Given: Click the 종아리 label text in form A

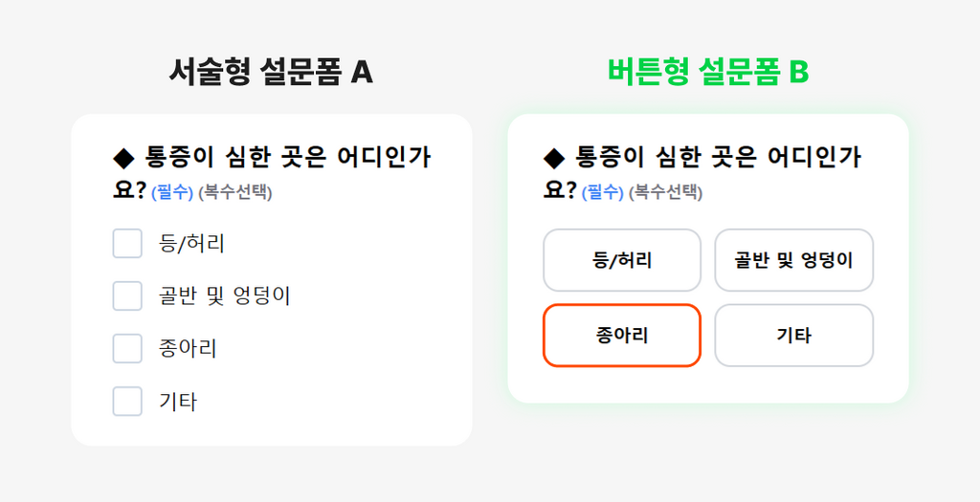Looking at the screenshot, I should coord(188,348).
